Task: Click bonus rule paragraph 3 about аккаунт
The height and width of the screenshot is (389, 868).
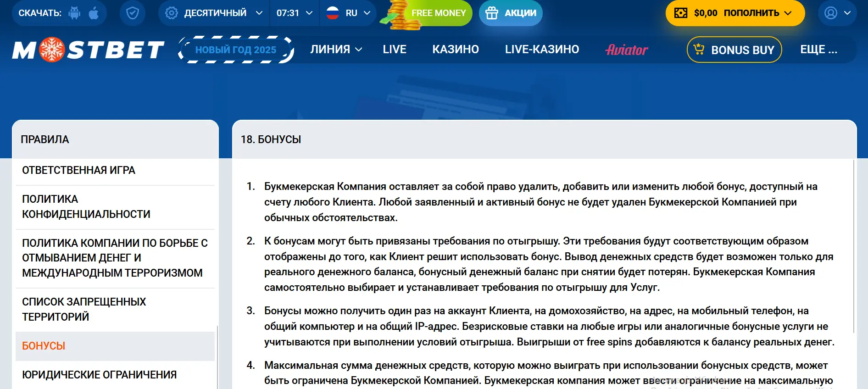Action: click(x=549, y=326)
